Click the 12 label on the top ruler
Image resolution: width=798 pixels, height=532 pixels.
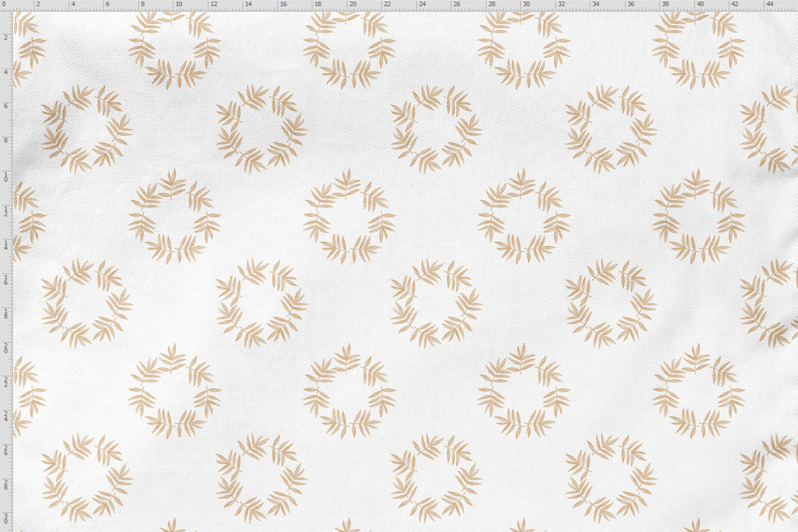[213, 4]
